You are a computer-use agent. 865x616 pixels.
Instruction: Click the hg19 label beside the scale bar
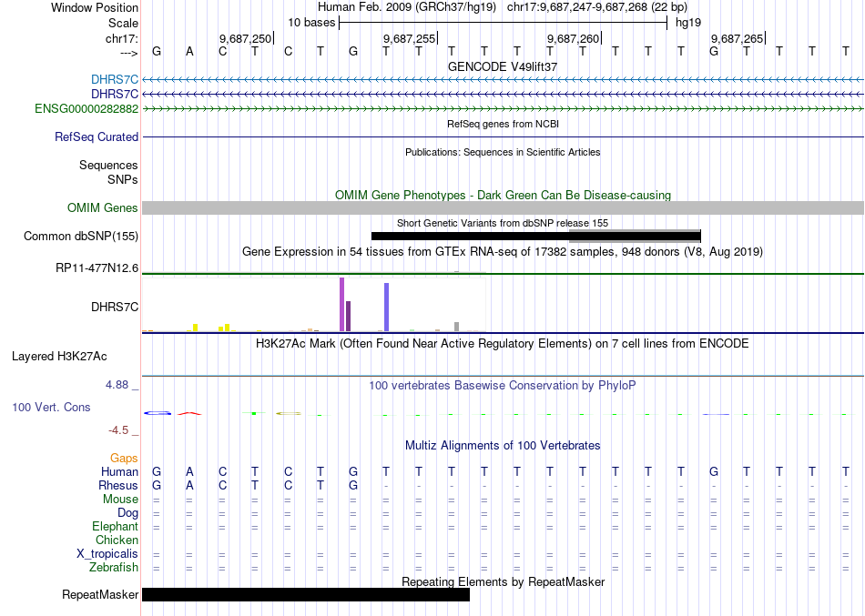coord(688,23)
